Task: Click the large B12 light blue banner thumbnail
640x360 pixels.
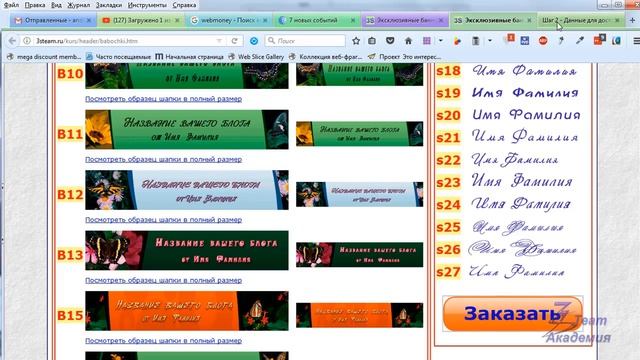Action: pos(187,190)
